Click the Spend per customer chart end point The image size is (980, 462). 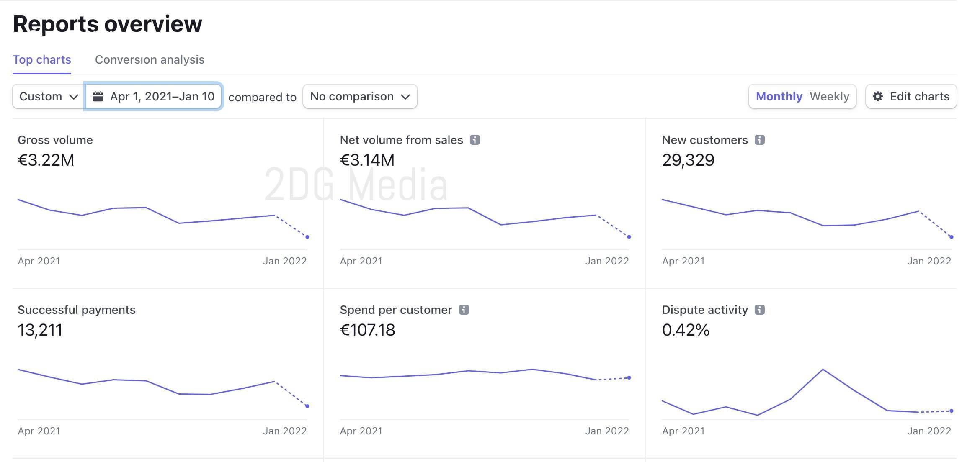pos(629,377)
